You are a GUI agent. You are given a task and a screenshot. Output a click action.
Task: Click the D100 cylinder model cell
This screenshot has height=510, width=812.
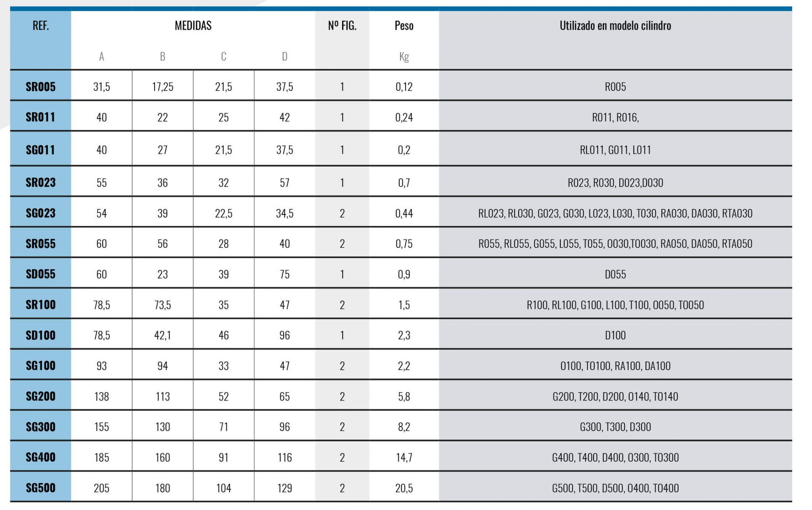click(615, 336)
